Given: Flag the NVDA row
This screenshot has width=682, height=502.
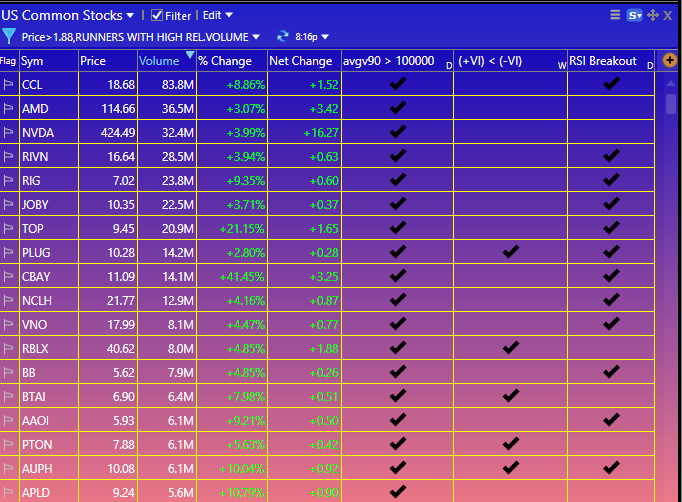Looking at the screenshot, I should [8, 132].
